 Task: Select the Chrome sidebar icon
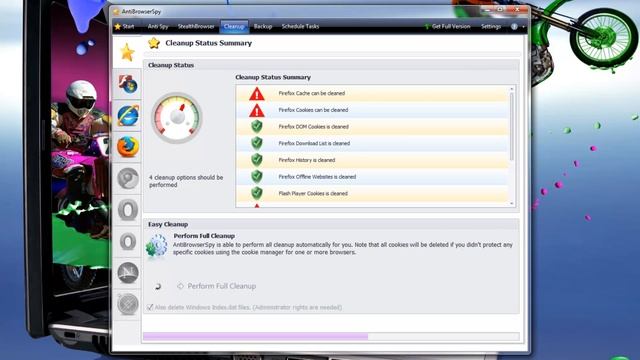click(128, 178)
